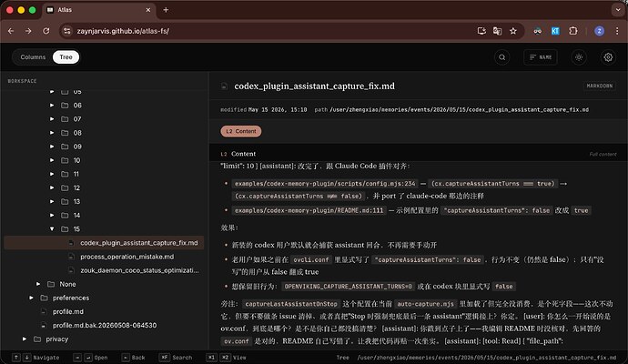
Task: Open codex_plugin_assistant_capture_fix.md in tree
Action: [x=104, y=243]
